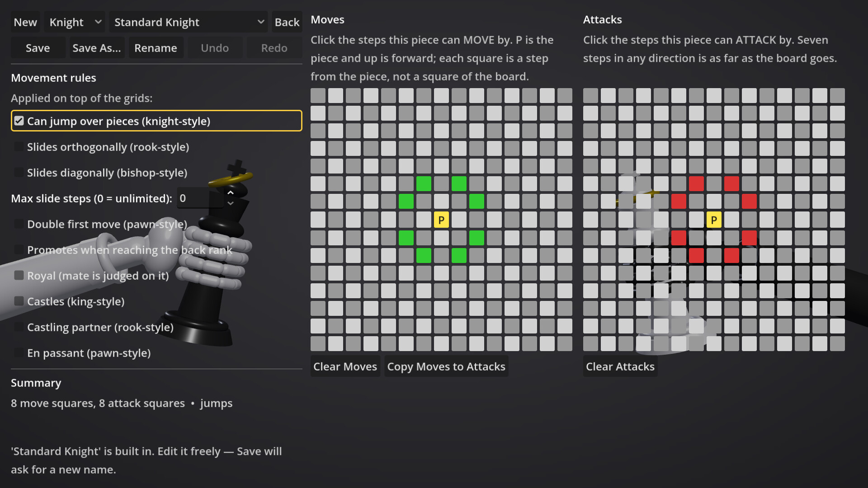Toggle Royal (mate is judged on it)
The image size is (868, 488).
pyautogui.click(x=156, y=276)
